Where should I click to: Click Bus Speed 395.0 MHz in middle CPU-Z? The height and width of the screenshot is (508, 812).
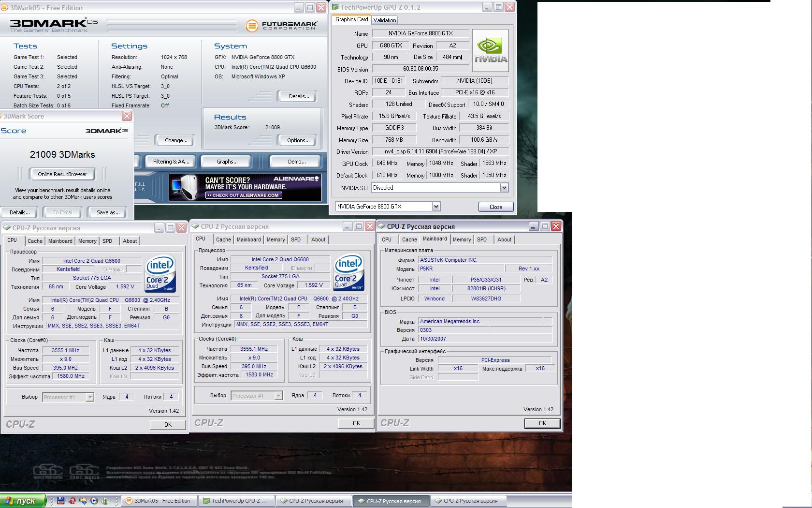254,366
